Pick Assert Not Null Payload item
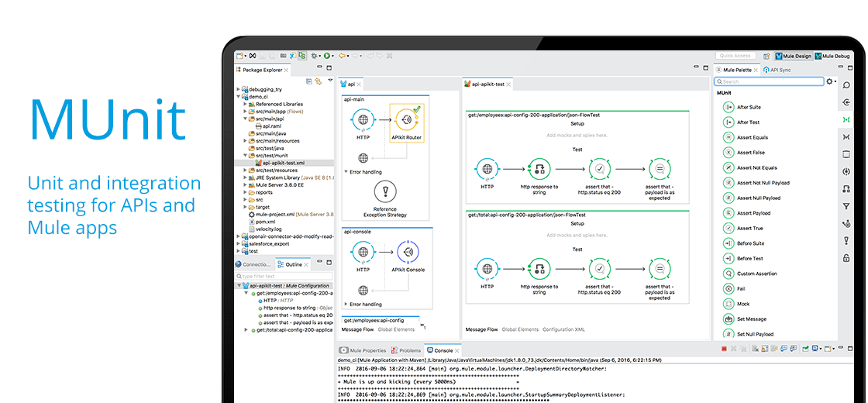Image resolution: width=868 pixels, height=403 pixels. click(756, 183)
